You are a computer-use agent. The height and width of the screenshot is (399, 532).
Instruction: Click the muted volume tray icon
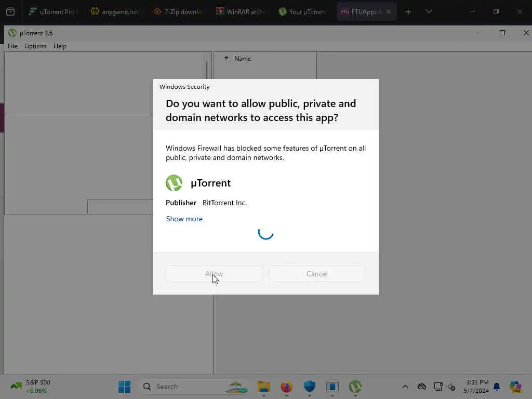pos(451,387)
